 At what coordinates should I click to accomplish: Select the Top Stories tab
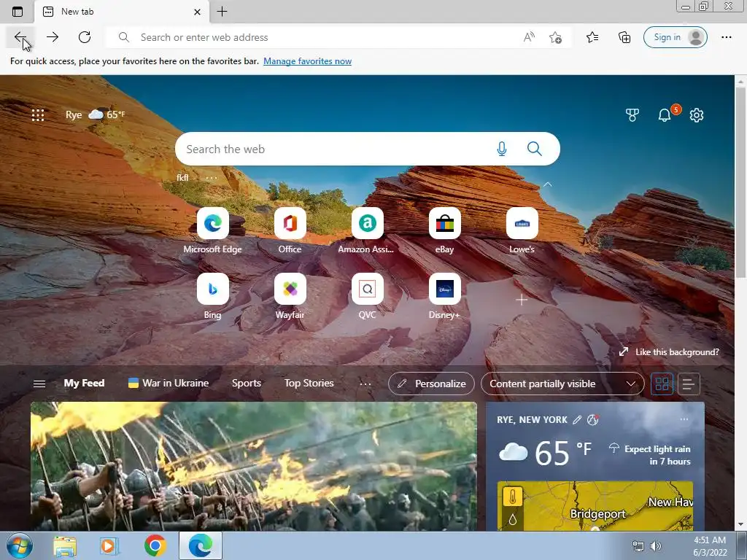(x=309, y=384)
